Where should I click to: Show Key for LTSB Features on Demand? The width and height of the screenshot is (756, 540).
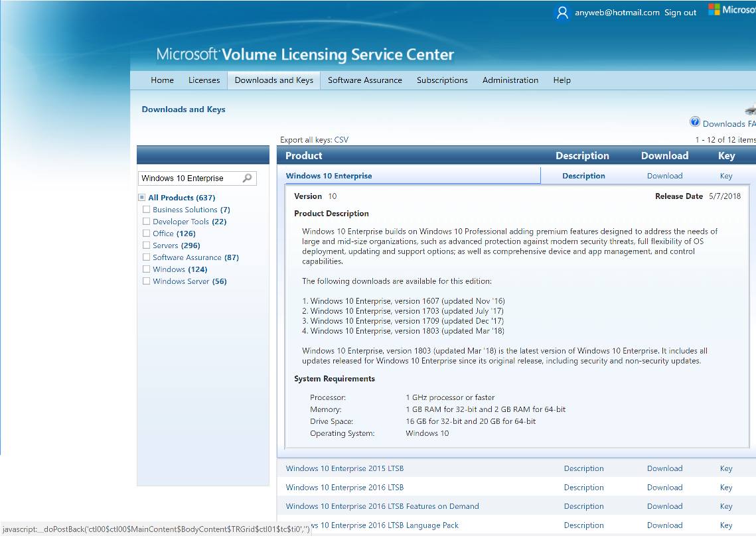pos(726,506)
